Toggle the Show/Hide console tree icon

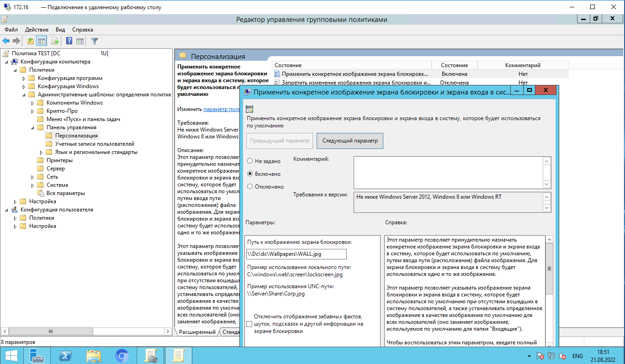coord(42,41)
